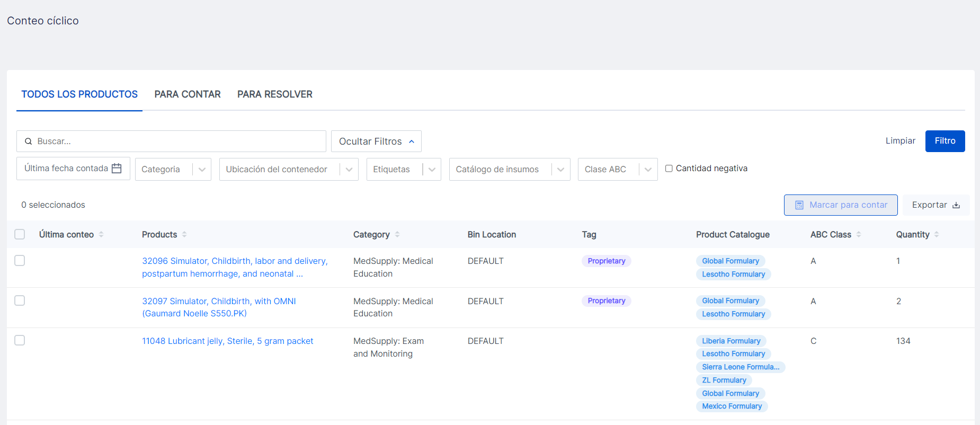Open the PARA RESOLVER tab
Screen dimensions: 980x425
coord(274,94)
